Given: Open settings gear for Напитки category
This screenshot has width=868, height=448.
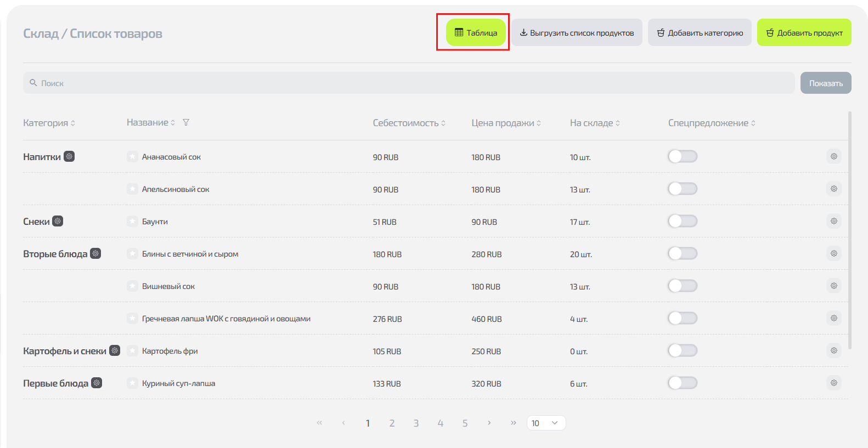Looking at the screenshot, I should click(69, 156).
